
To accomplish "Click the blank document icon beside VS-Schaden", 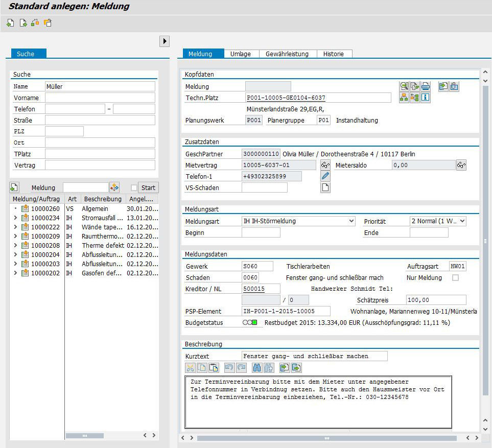I will [x=325, y=187].
